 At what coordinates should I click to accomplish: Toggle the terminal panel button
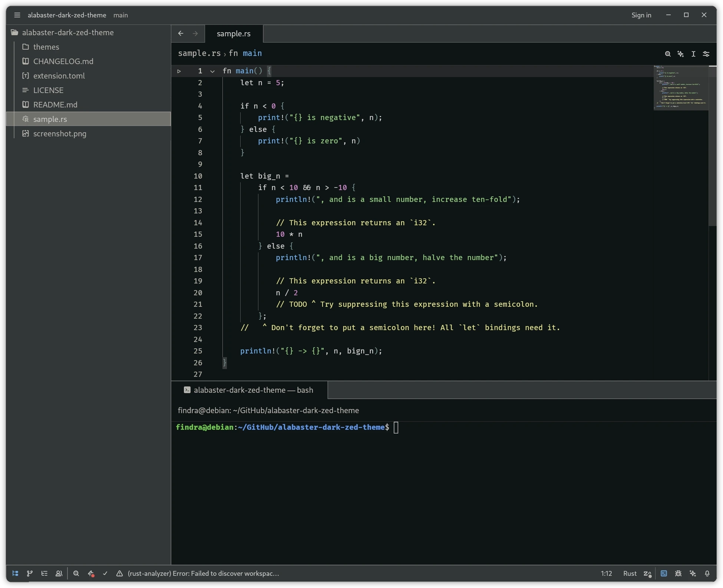pos(664,574)
